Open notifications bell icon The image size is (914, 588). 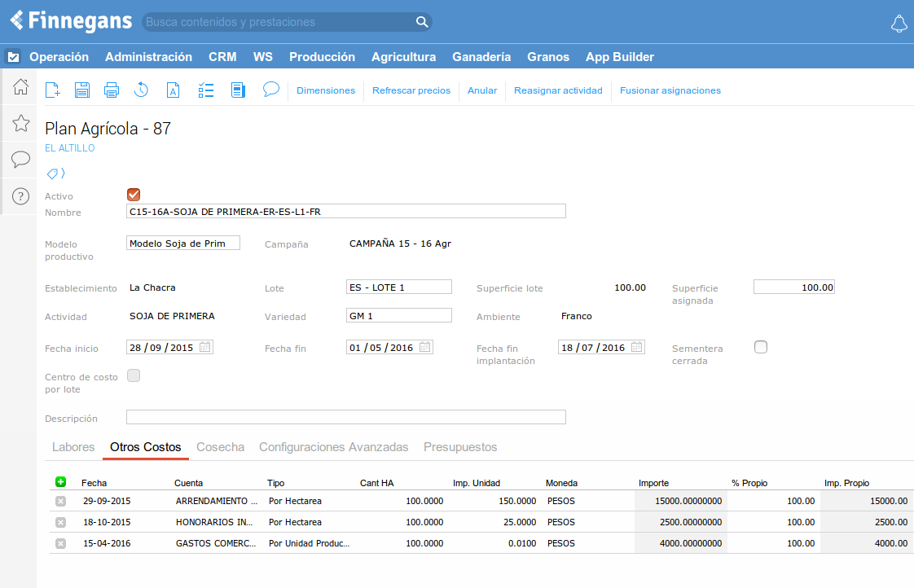pyautogui.click(x=899, y=24)
